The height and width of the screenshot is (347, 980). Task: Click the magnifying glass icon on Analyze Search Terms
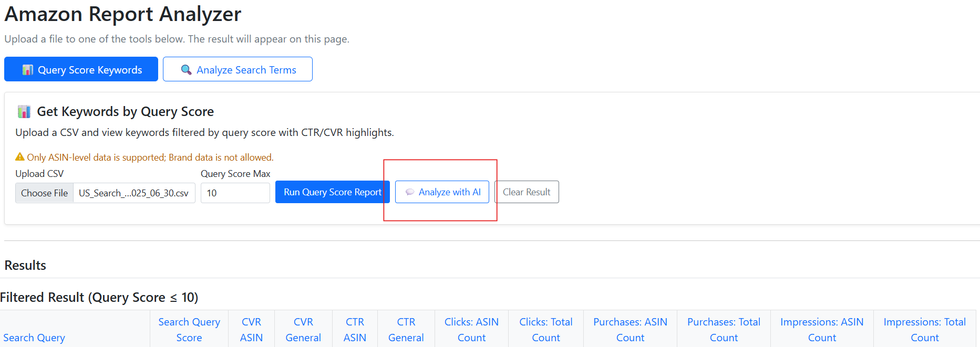pyautogui.click(x=186, y=70)
